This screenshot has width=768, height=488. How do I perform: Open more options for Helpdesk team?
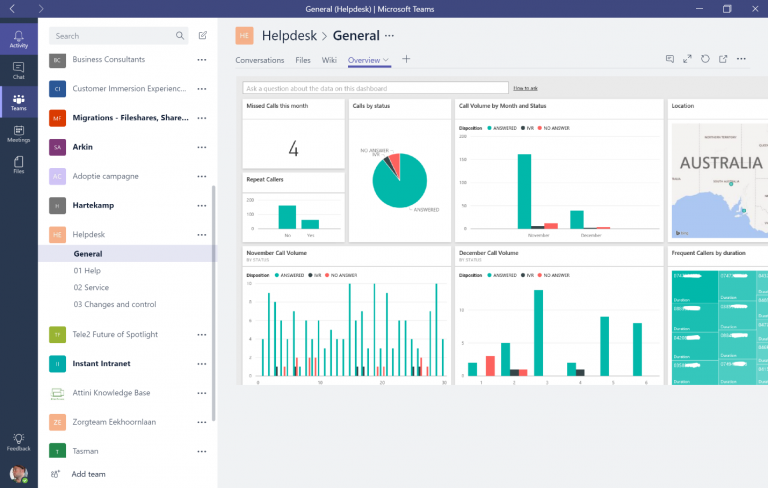202,235
